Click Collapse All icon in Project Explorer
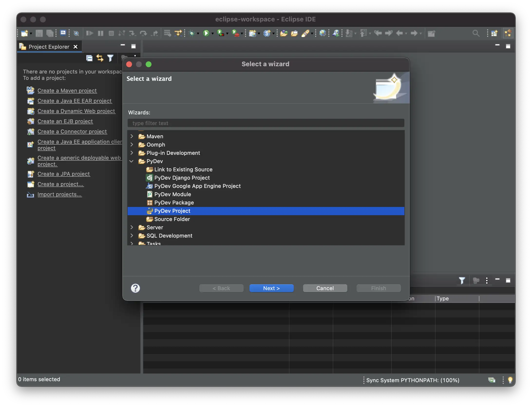The width and height of the screenshot is (532, 407). tap(89, 58)
